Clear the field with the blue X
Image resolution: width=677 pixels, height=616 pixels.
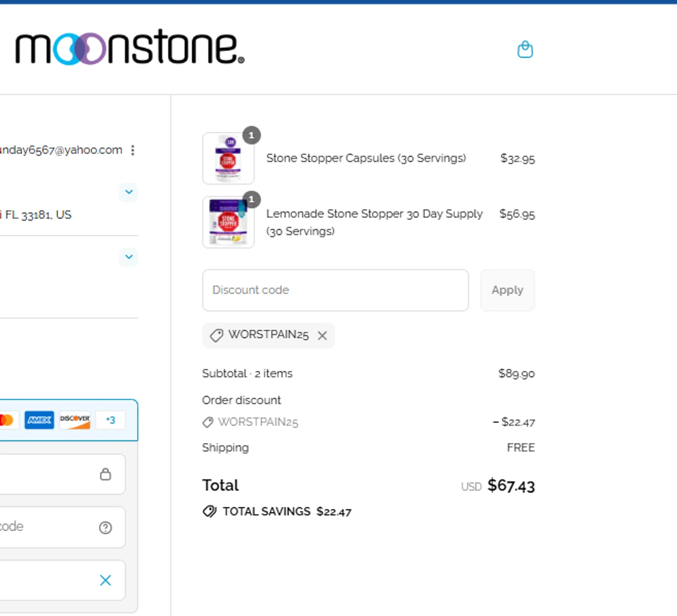coord(105,580)
